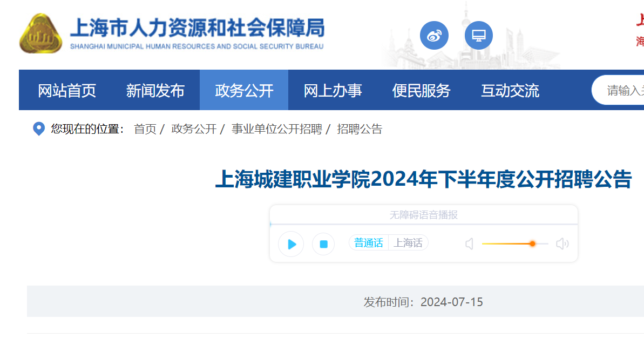
Task: Switch voice language to 上海话
Action: point(408,243)
